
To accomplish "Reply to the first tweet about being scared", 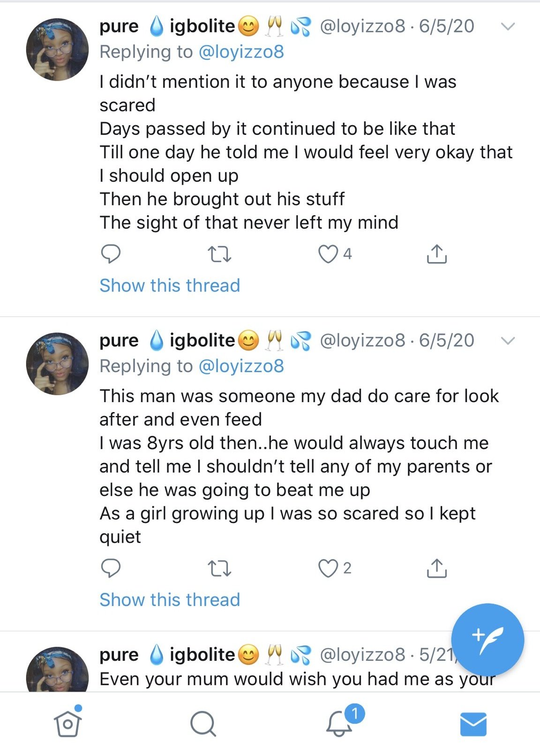I will click(x=111, y=254).
